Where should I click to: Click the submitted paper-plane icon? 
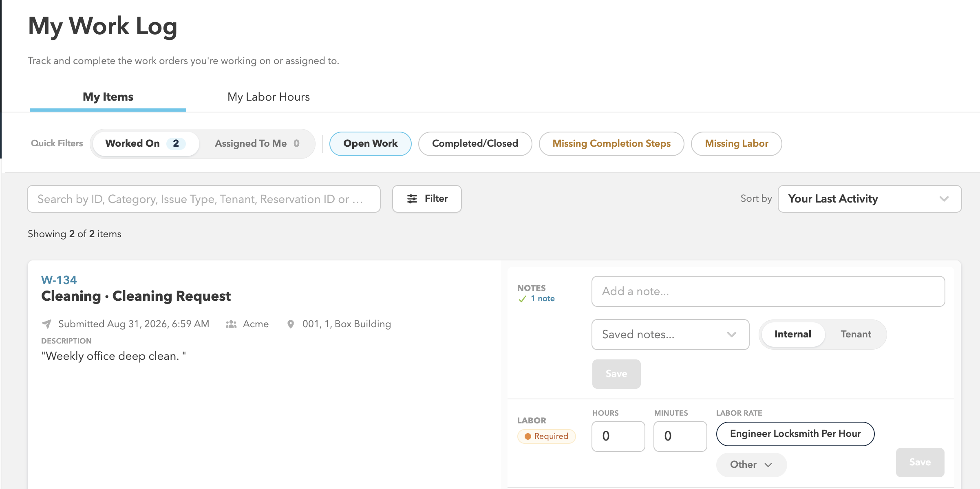[x=46, y=324]
